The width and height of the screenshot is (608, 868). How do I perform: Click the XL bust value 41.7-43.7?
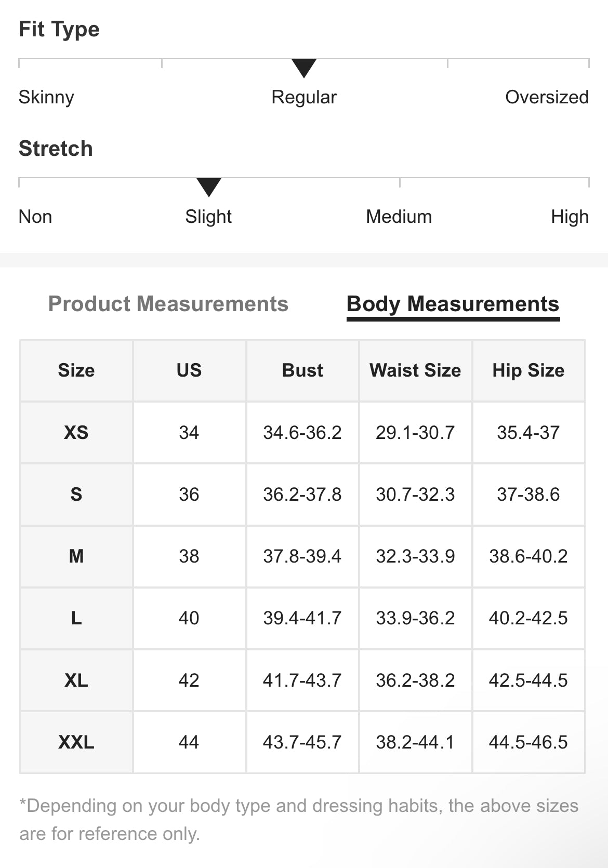point(302,680)
